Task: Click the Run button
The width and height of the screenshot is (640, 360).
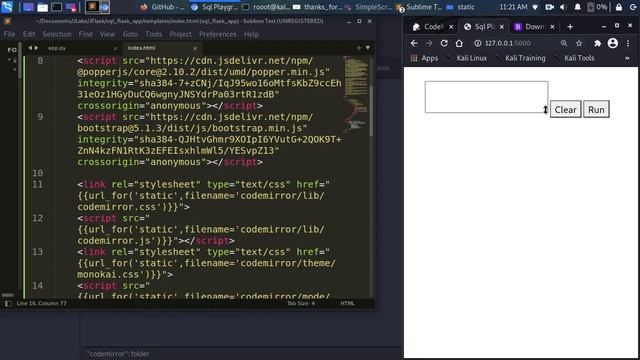Action: 596,109
